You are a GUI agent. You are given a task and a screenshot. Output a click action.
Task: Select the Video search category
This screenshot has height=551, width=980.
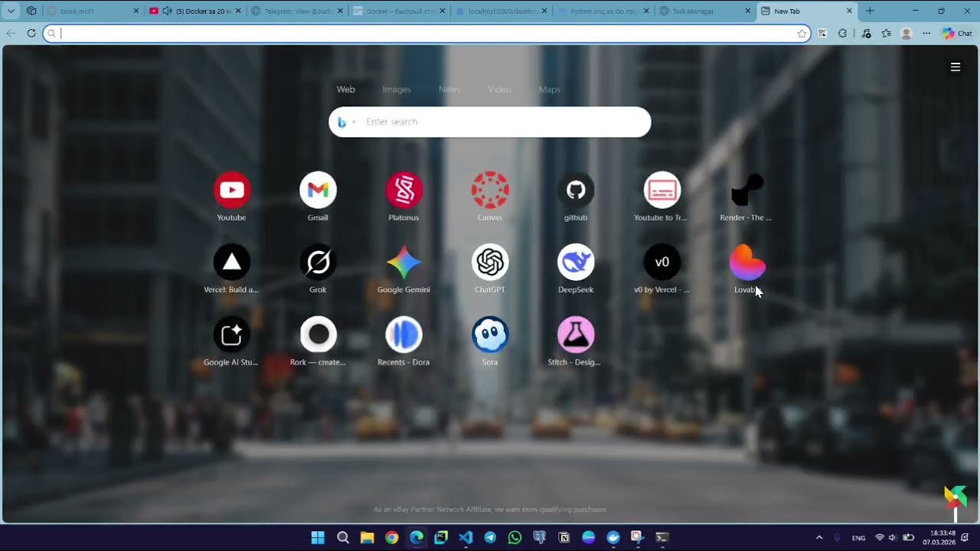pyautogui.click(x=499, y=90)
